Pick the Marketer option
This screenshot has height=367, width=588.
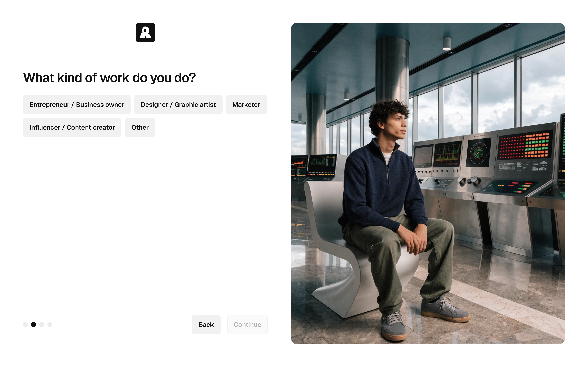point(246,105)
